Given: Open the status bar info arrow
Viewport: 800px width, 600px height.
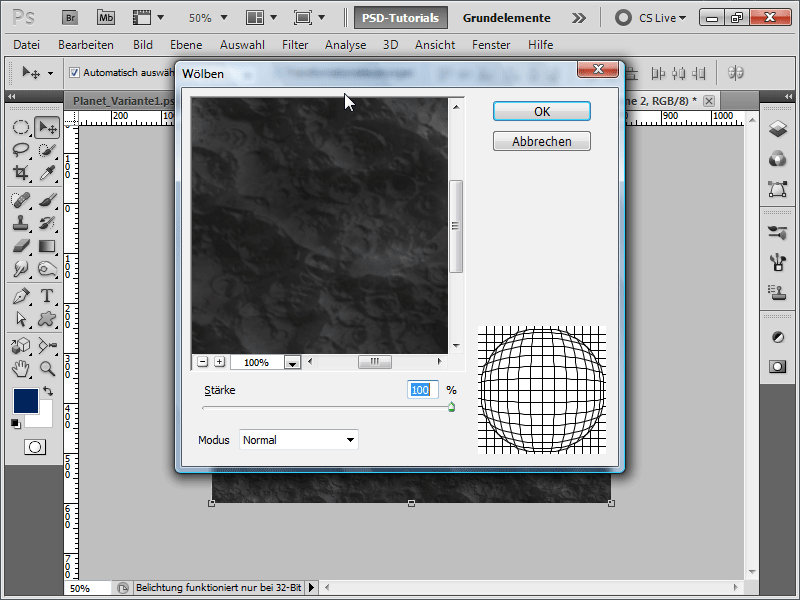Looking at the screenshot, I should [x=311, y=588].
